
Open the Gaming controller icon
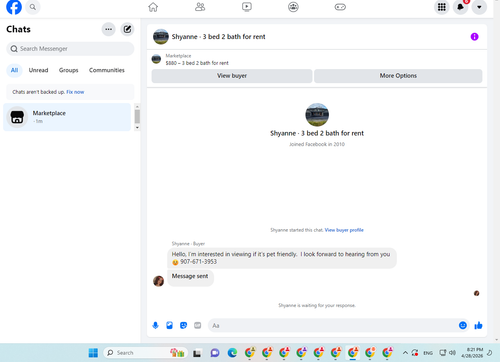pyautogui.click(x=340, y=7)
